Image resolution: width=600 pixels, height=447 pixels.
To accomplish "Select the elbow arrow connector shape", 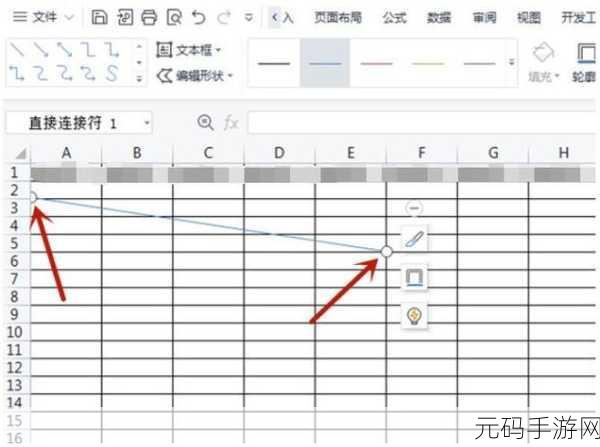I will 112,50.
